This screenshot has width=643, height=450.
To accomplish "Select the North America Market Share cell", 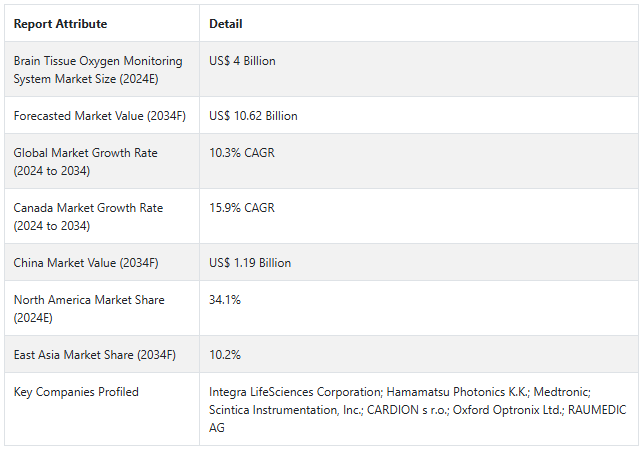I will click(89, 308).
